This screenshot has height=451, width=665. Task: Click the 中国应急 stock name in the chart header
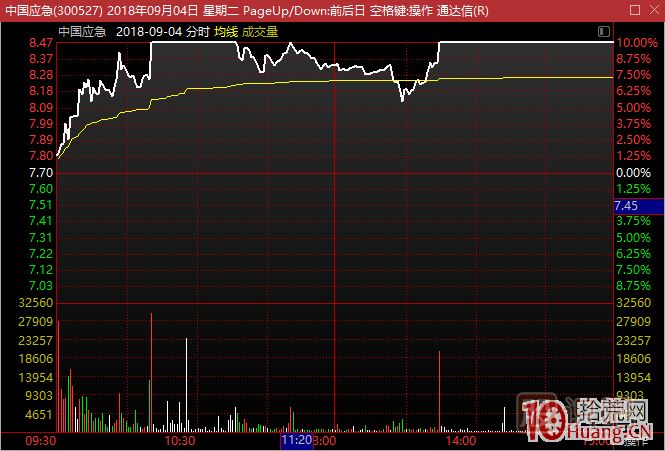[82, 32]
